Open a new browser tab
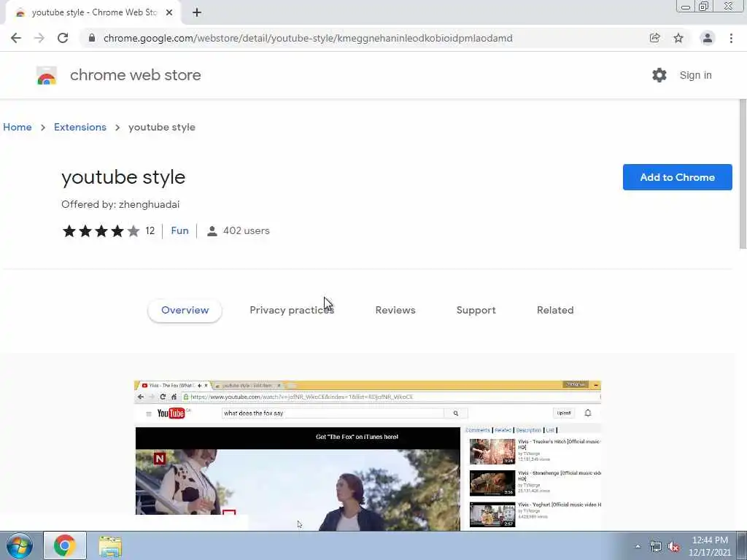The image size is (747, 560). tap(197, 12)
